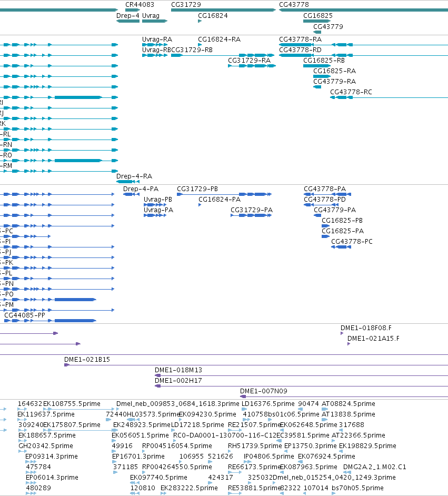Select the CG16824-RA transcript
Screen dimensions: 448x496
[x=200, y=45]
